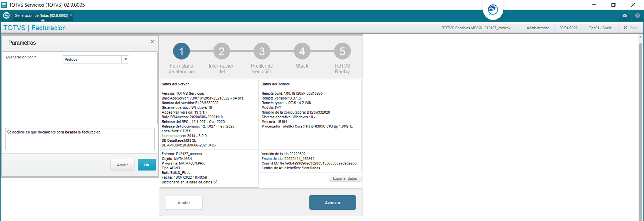Open the mail envelope icon
The image size is (644, 221).
tap(625, 15)
